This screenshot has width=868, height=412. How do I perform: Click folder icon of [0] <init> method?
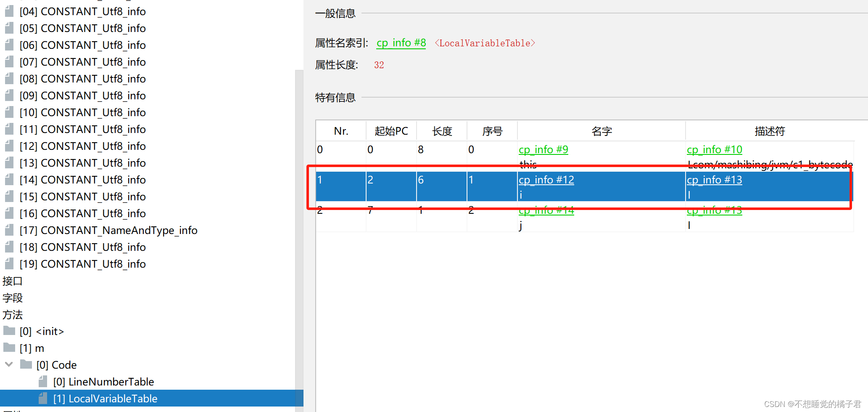click(9, 331)
